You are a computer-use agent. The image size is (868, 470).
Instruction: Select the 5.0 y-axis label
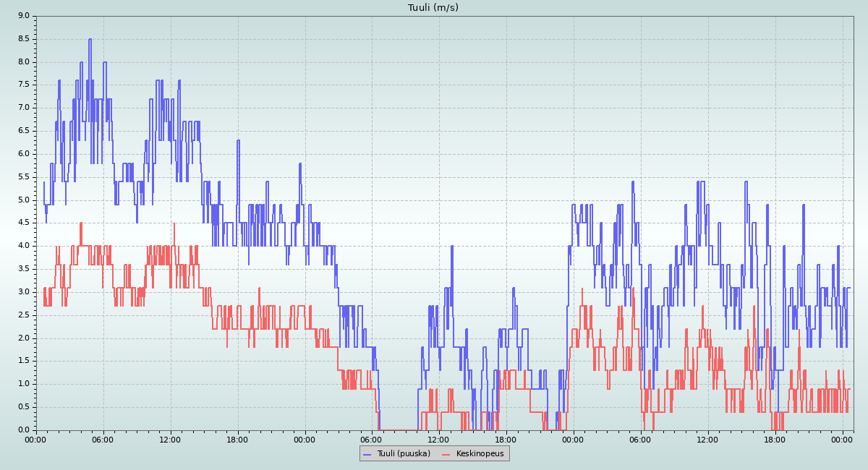point(23,200)
